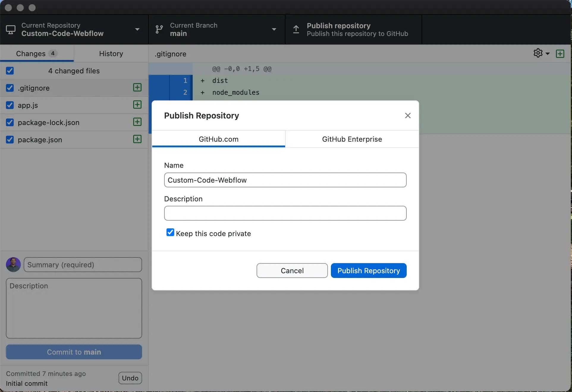Toggle the select-all changed files checkbox

pyautogui.click(x=10, y=71)
